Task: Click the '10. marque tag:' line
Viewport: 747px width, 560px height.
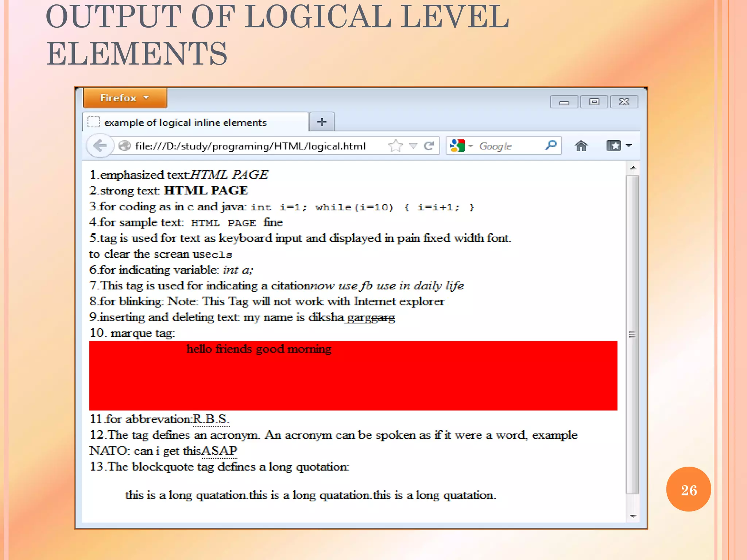Action: coord(132,333)
